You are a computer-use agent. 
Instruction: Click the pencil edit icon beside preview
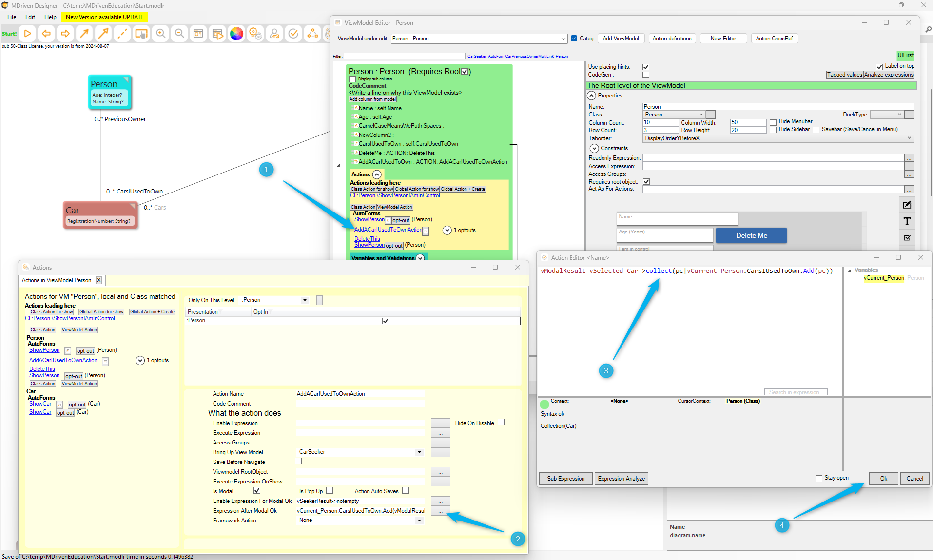(907, 205)
